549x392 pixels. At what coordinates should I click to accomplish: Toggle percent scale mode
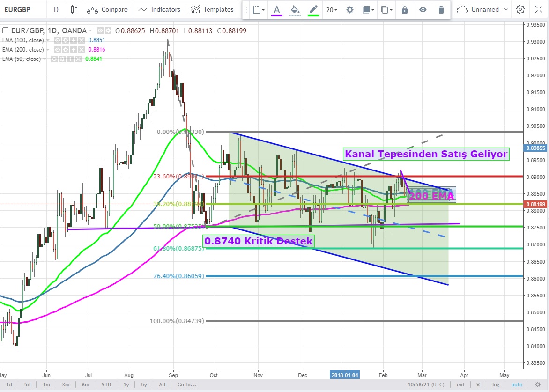point(478,385)
